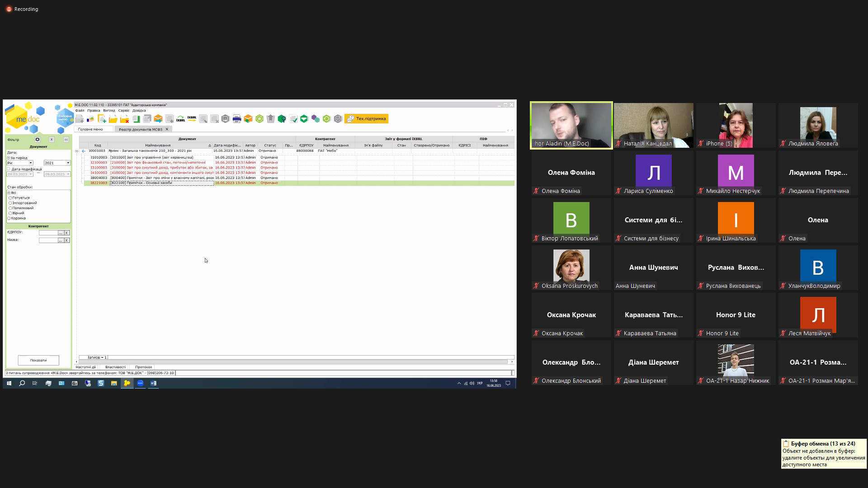Open the Довідка menu
The image size is (868, 488).
139,111
